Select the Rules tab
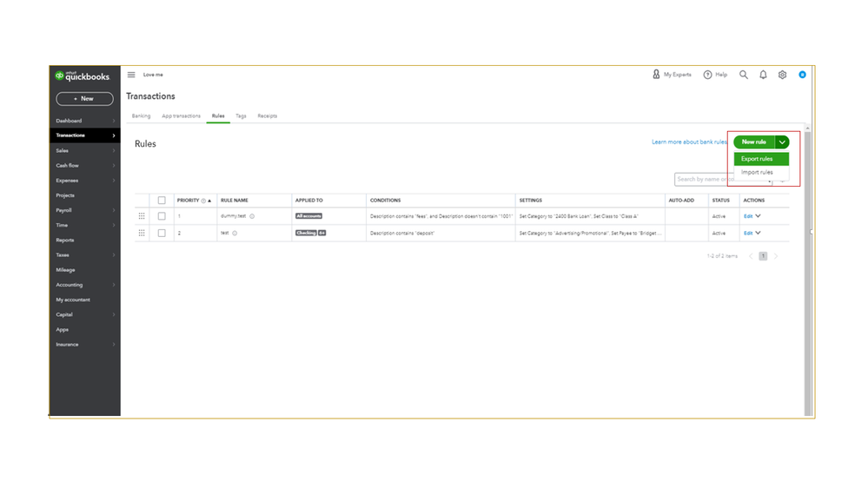Image resolution: width=868 pixels, height=488 pixels. coord(218,116)
